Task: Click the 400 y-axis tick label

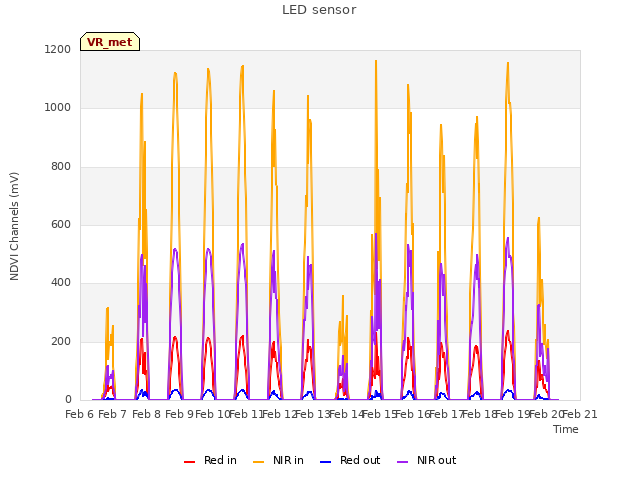Action: 61,282
